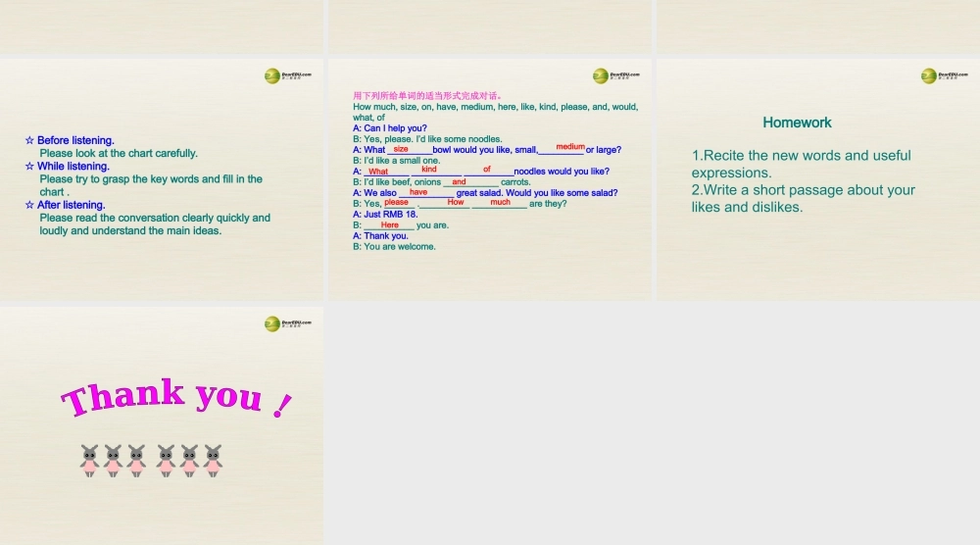
Task: Open the blank slide thumbnail at the top right
Action: 818,25
